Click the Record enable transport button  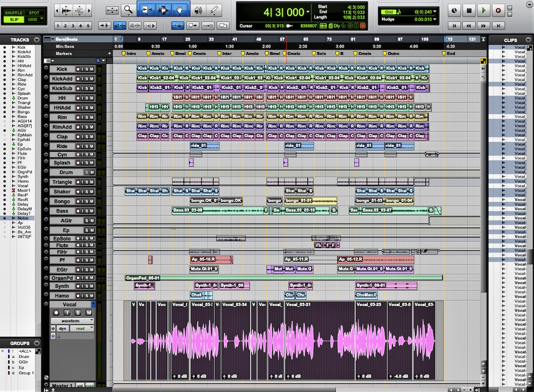498,10
